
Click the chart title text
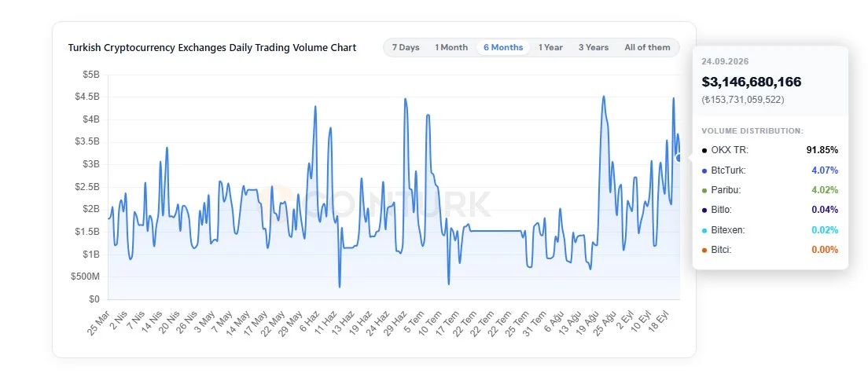point(212,48)
